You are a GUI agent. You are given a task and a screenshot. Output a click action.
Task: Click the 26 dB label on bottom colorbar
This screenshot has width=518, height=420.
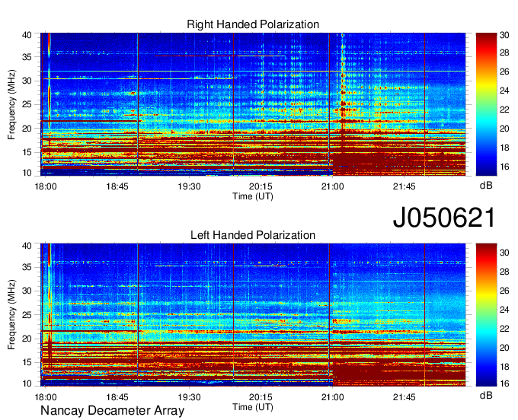click(504, 291)
